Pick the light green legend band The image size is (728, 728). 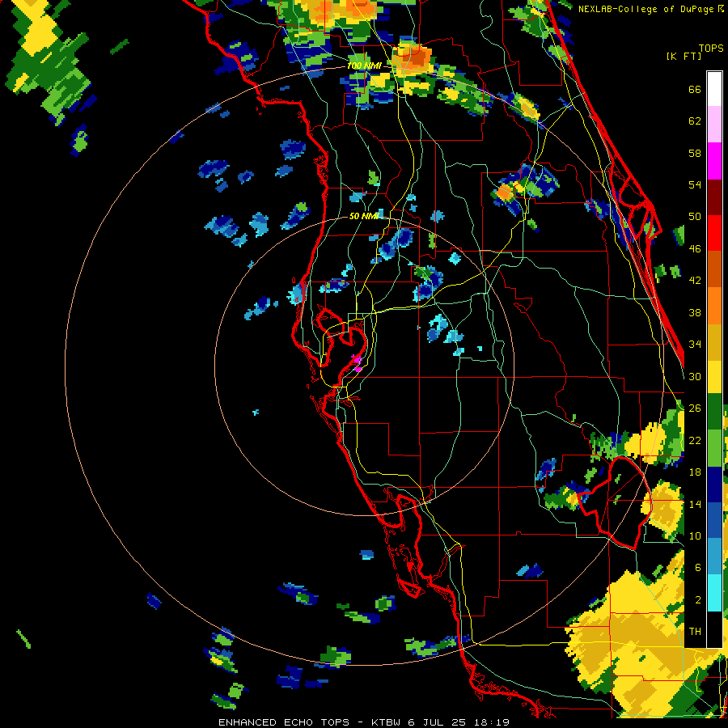tap(714, 448)
